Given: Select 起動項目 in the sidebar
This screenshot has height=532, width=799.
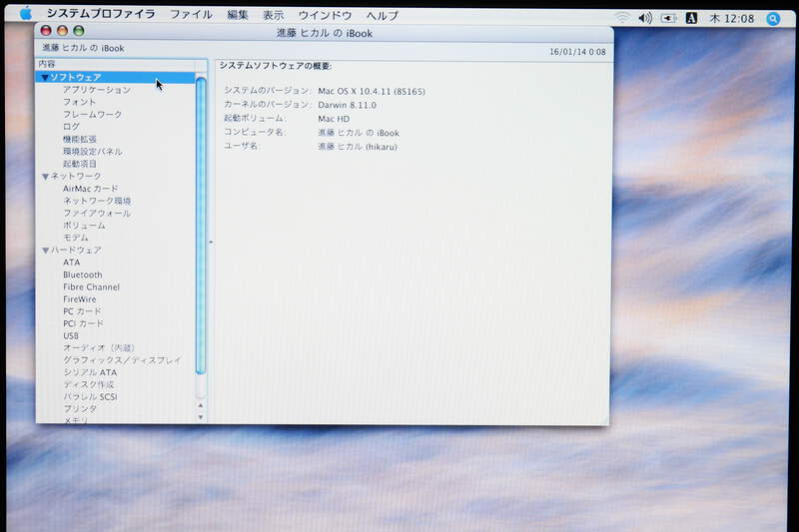Looking at the screenshot, I should [80, 164].
